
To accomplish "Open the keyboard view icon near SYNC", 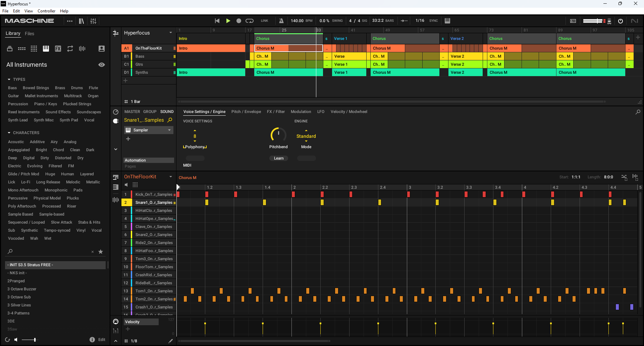I will [x=447, y=20].
